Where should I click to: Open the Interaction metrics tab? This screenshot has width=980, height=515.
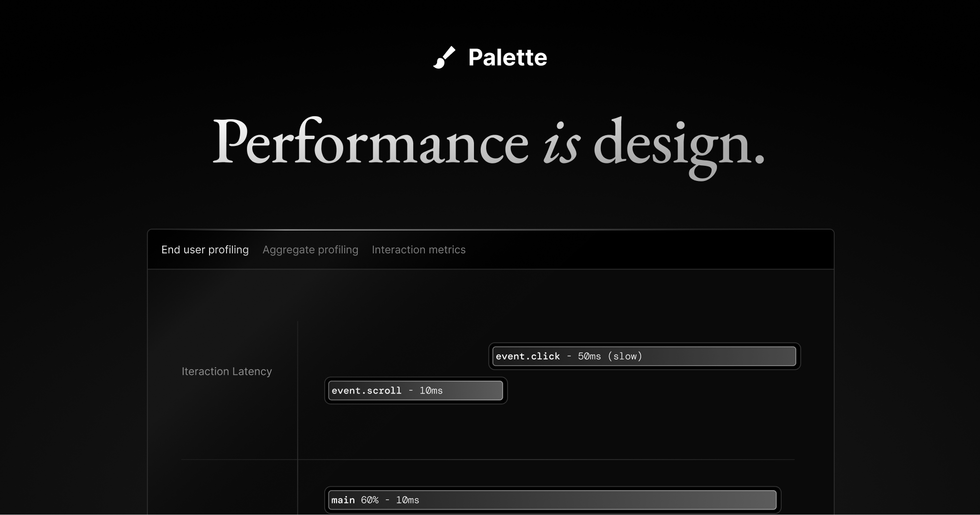pos(419,249)
